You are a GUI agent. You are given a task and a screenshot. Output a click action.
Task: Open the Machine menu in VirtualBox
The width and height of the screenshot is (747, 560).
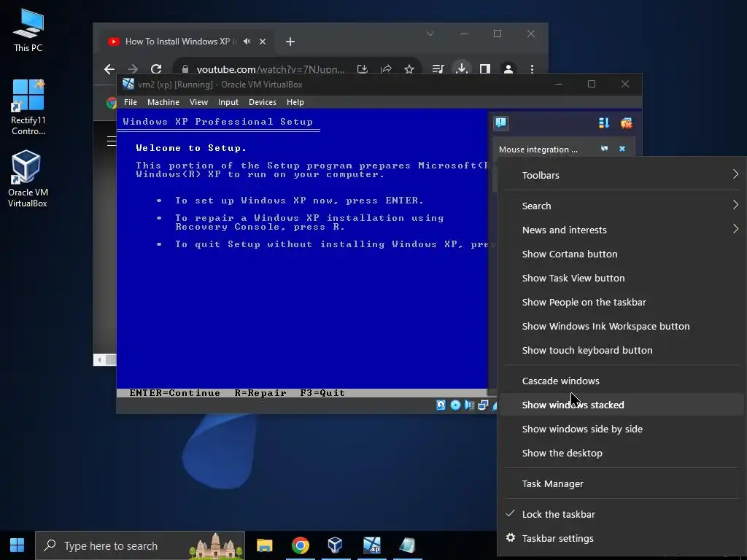(x=163, y=102)
